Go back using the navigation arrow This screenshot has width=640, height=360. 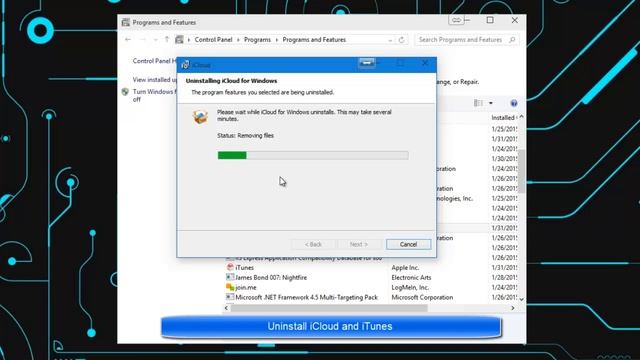pyautogui.click(x=128, y=40)
